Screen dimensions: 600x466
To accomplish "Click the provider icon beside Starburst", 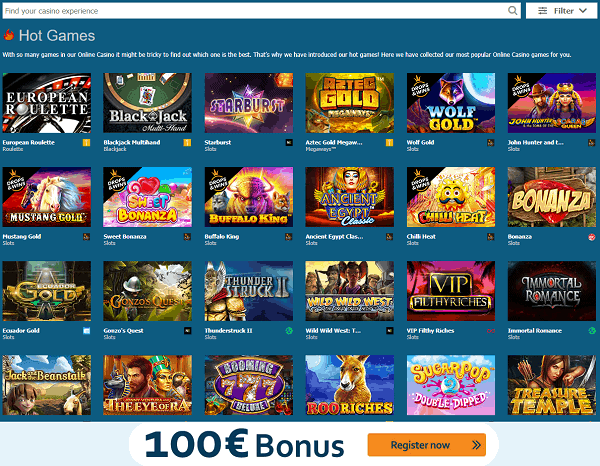I will (x=289, y=143).
